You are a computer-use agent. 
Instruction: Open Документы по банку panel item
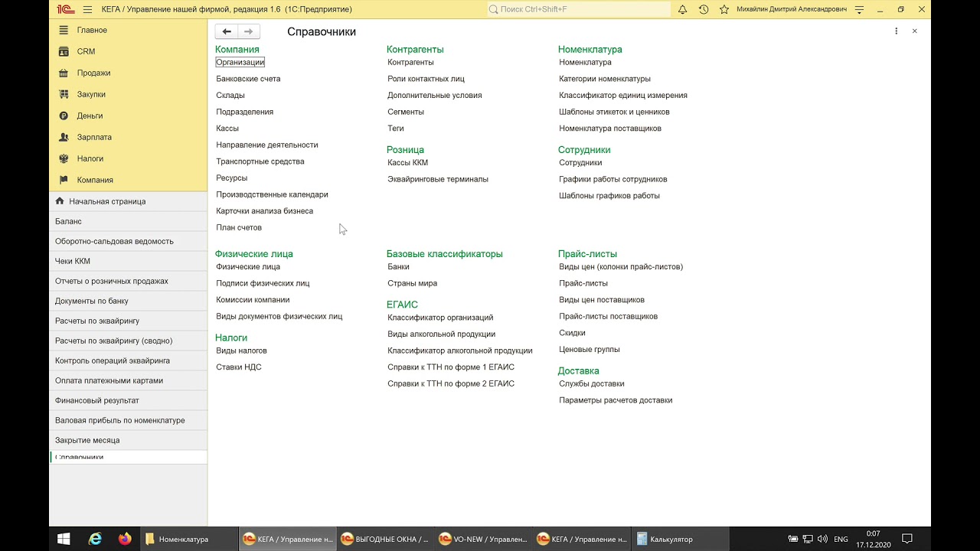pos(128,301)
